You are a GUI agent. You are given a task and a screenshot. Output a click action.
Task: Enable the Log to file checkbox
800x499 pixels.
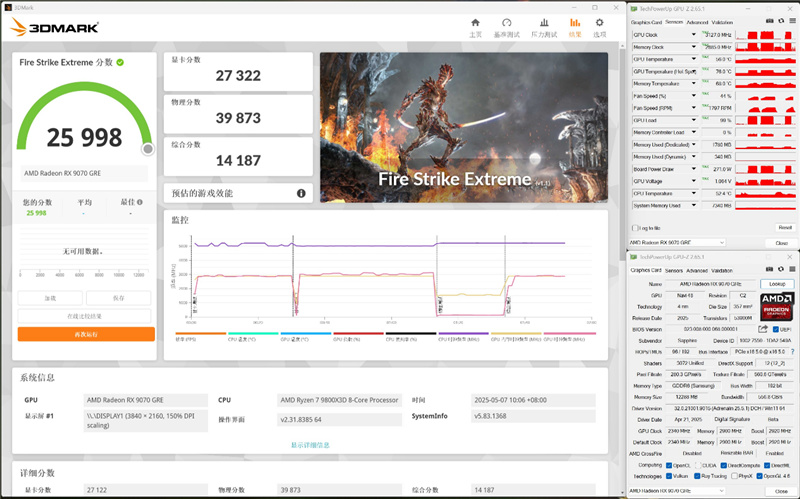coord(634,227)
